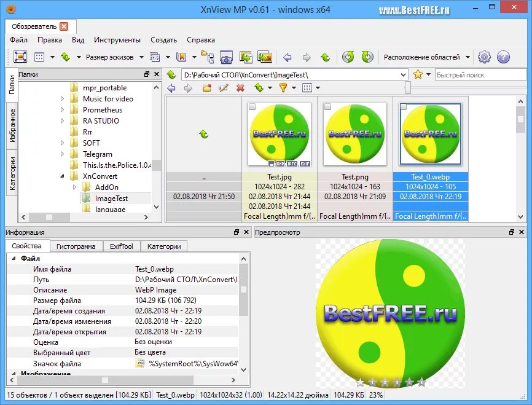
Task: Launch the screen capture camera icon
Action: click(x=226, y=57)
